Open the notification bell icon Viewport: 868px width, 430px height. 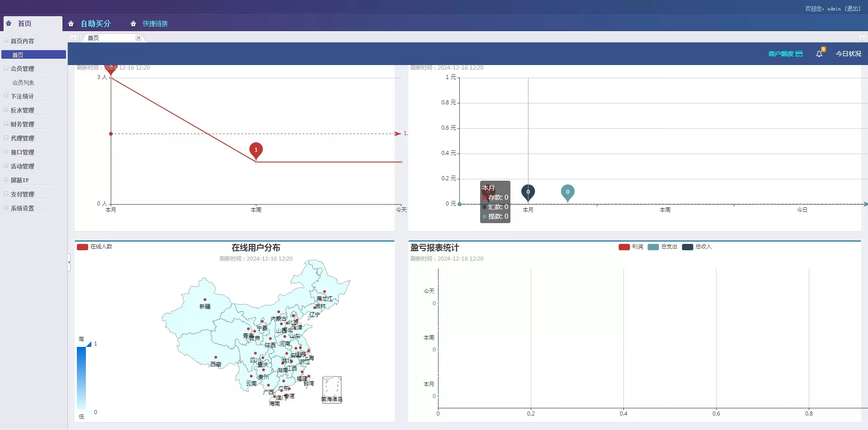(x=819, y=54)
